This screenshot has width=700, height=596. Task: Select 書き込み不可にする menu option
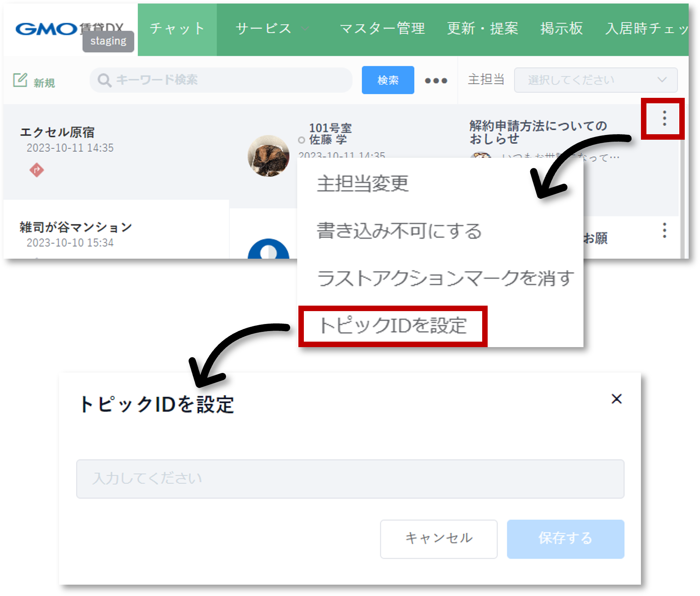(399, 230)
